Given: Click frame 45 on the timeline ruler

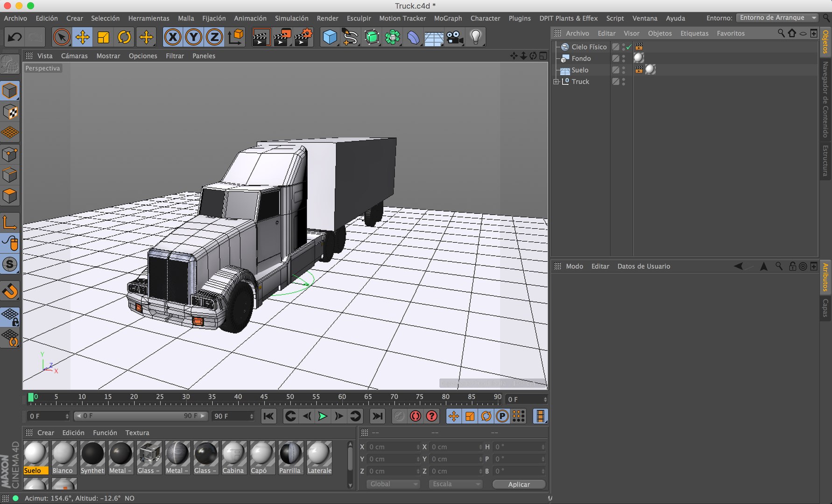Looking at the screenshot, I should pos(264,398).
